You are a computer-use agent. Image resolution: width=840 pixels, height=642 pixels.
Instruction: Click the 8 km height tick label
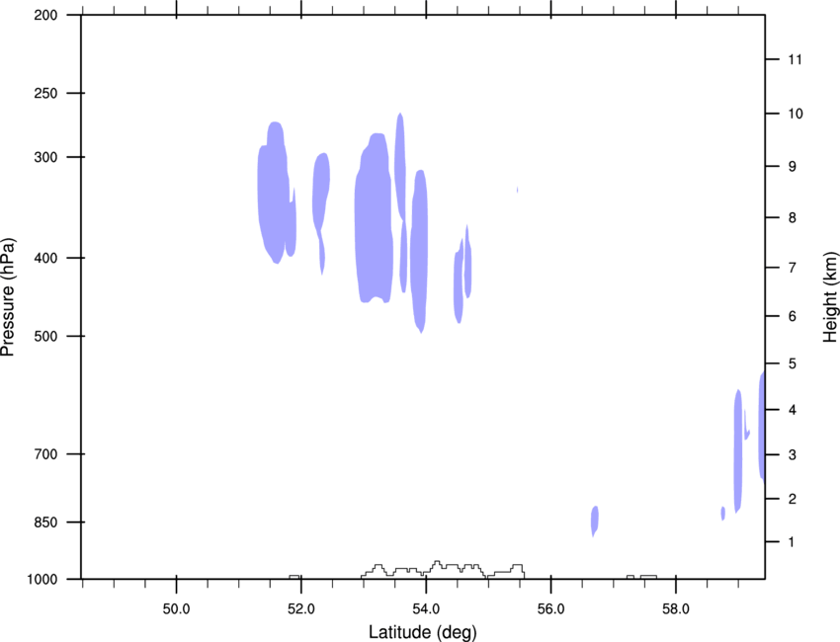[x=793, y=218]
